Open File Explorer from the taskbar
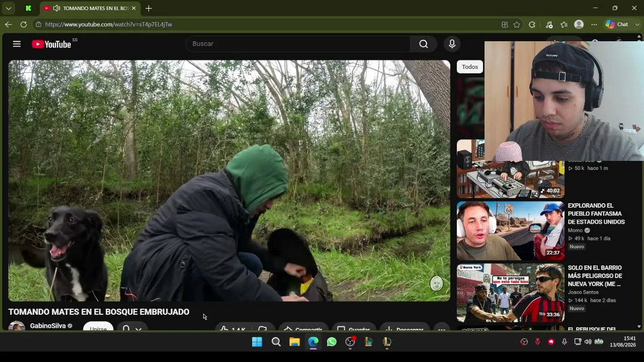The height and width of the screenshot is (362, 644). point(294,342)
